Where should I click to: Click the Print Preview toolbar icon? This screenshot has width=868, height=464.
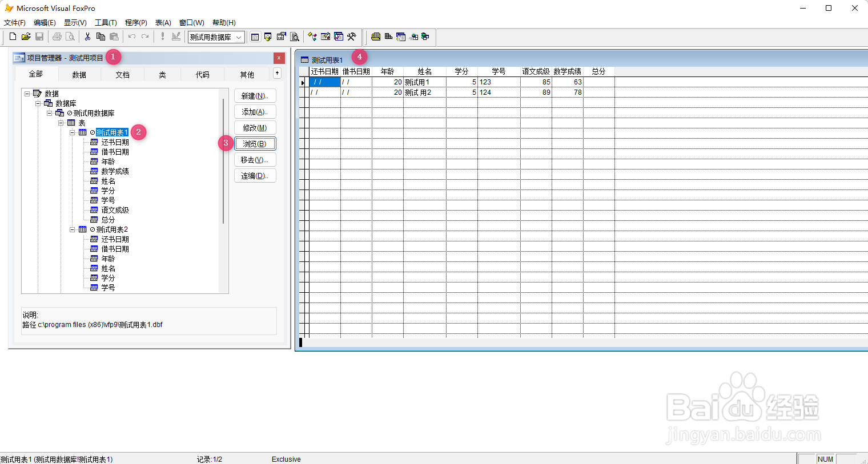[x=70, y=37]
